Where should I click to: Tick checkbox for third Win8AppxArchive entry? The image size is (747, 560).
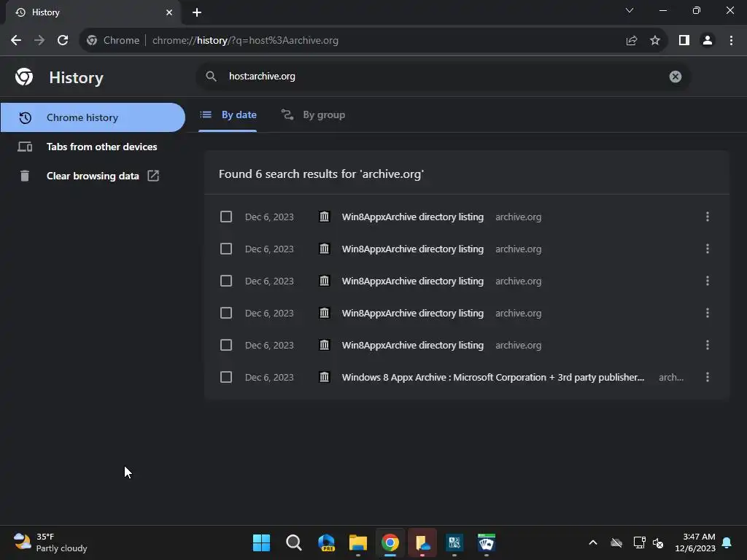(x=226, y=281)
